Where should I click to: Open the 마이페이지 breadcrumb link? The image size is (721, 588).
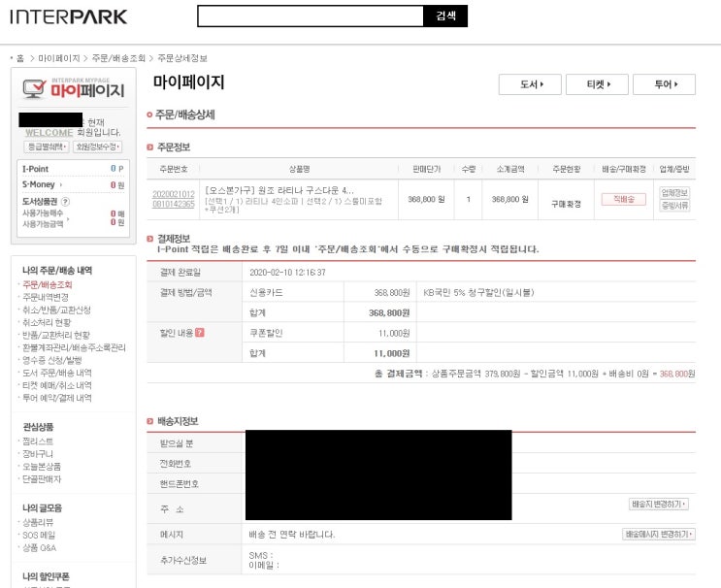coord(59,58)
